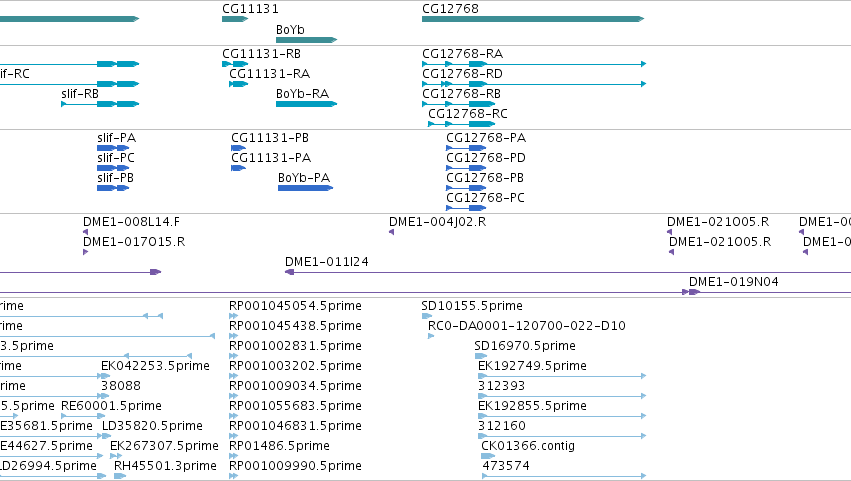Click the CG12768-RB transcript label
Screen dimensions: 851x481
(461, 94)
